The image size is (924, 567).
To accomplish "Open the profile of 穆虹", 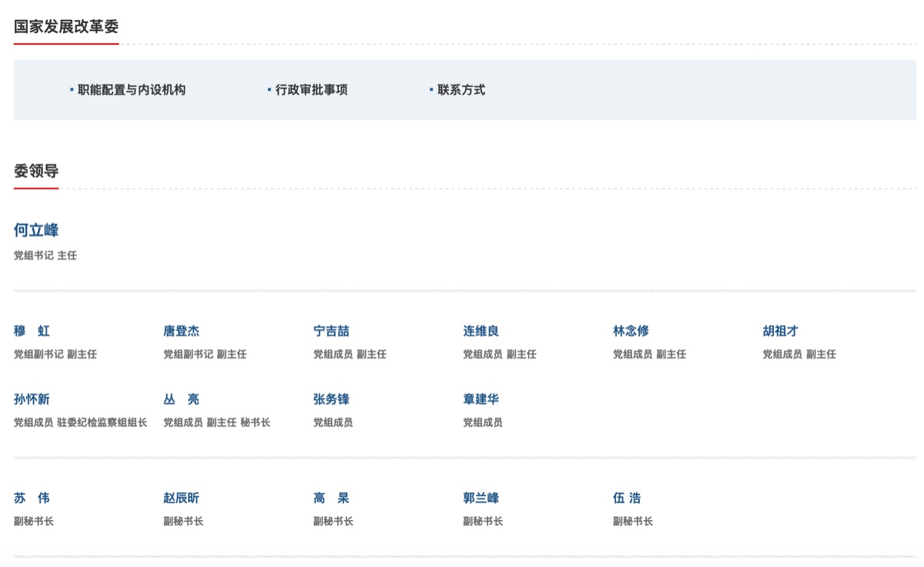I will 32,331.
